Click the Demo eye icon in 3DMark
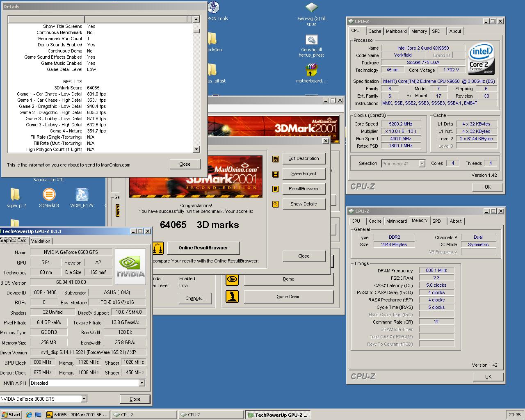This screenshot has height=420, width=525. click(232, 279)
